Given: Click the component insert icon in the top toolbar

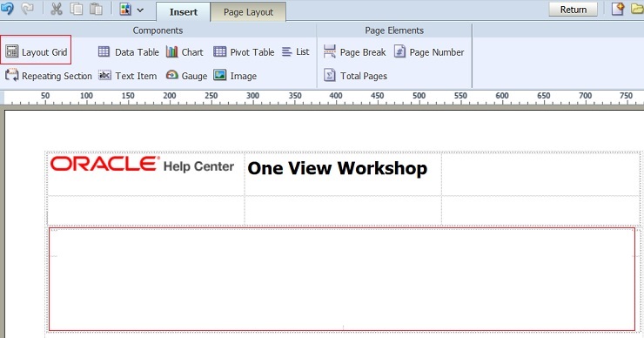Looking at the screenshot, I should click(125, 9).
